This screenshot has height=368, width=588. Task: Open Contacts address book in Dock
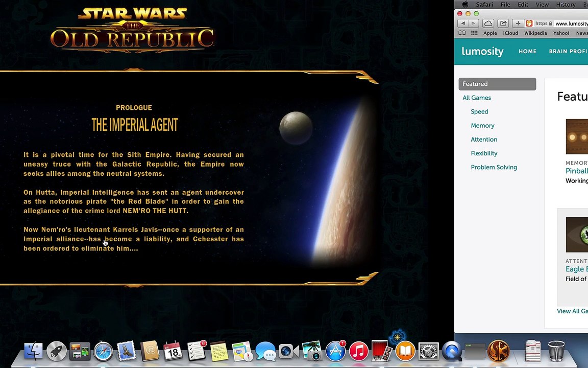click(150, 351)
